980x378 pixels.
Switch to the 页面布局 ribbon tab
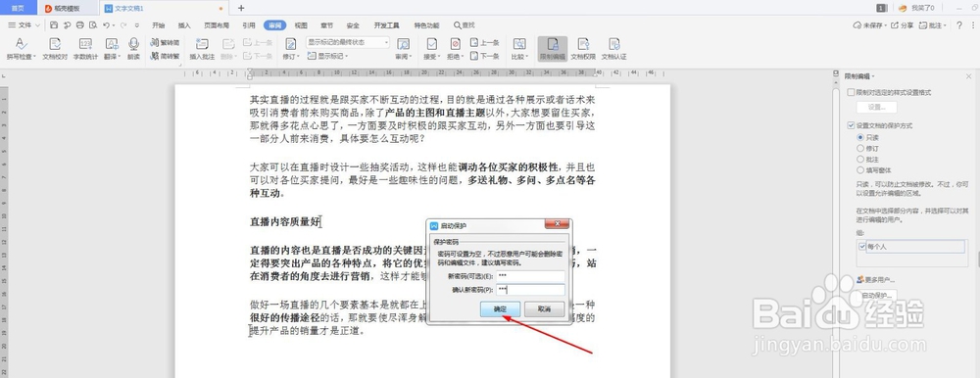[x=217, y=25]
